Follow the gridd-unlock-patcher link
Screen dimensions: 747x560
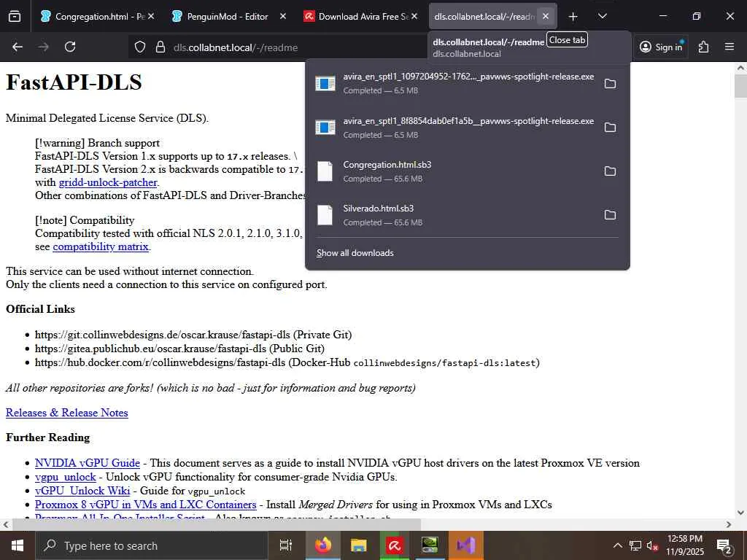(108, 182)
